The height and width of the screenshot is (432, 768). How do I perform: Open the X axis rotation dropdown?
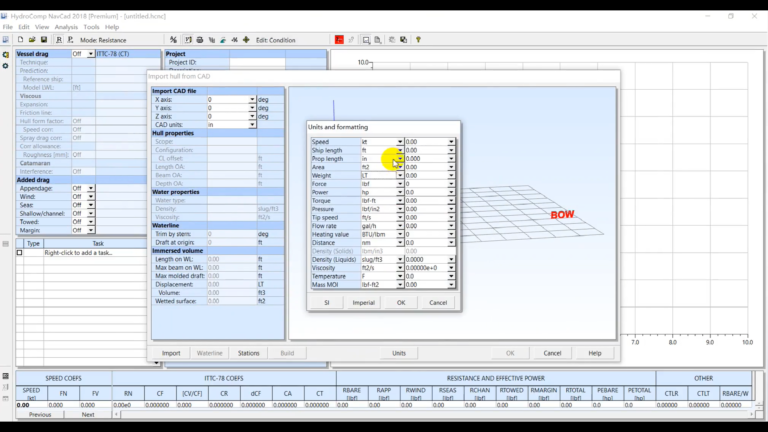tap(252, 99)
